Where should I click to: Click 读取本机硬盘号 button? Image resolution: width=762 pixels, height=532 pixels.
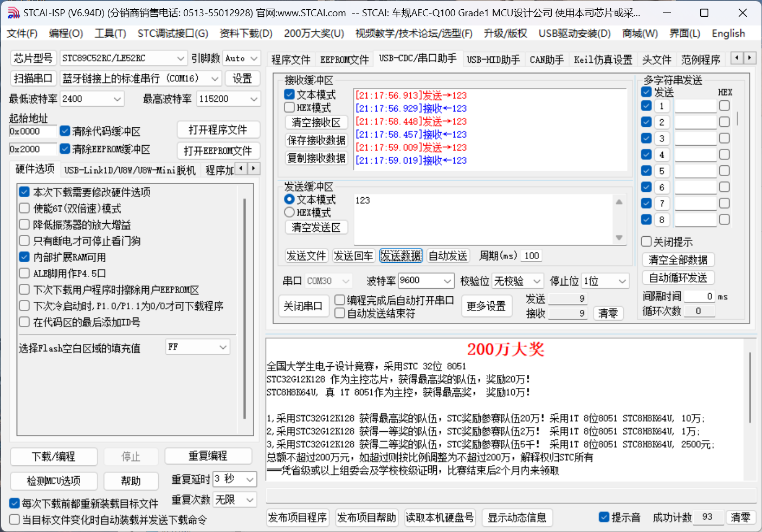pyautogui.click(x=440, y=518)
